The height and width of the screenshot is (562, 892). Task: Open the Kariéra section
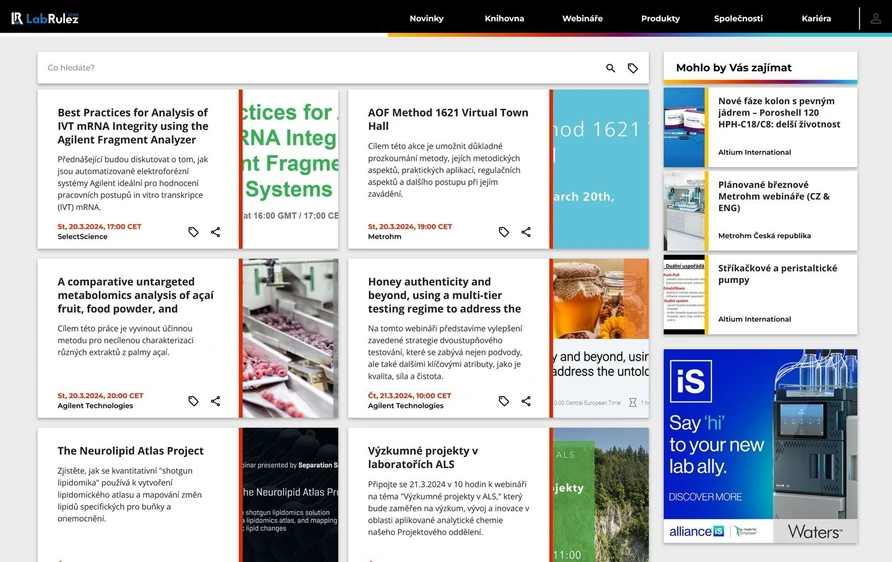[816, 18]
